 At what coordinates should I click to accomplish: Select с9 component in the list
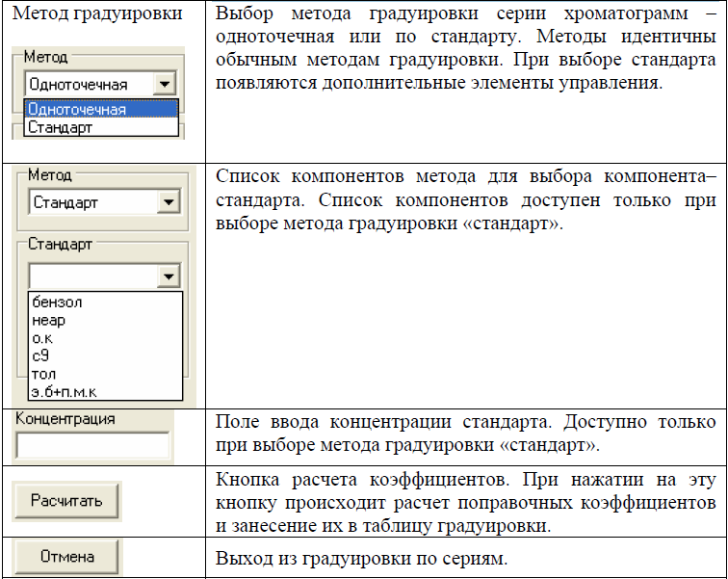(40, 355)
